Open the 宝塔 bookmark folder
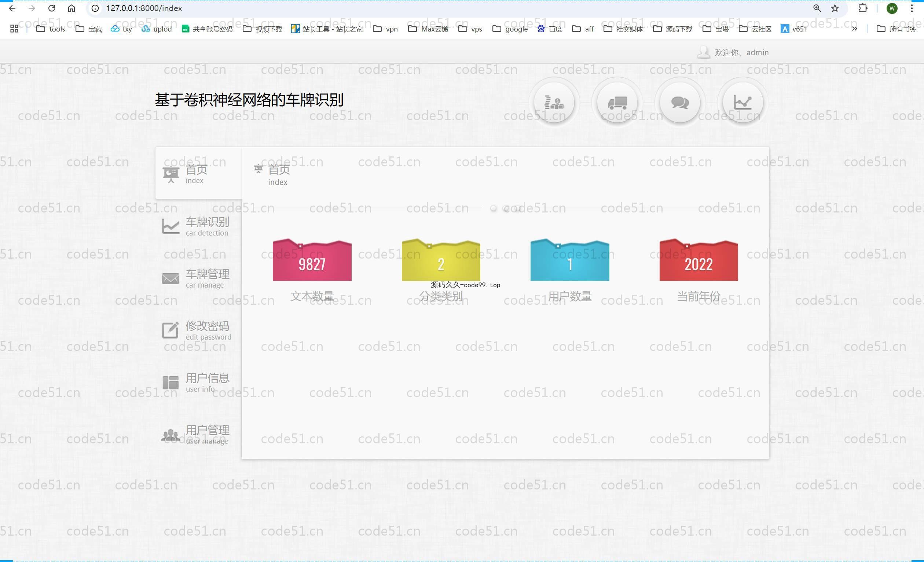The height and width of the screenshot is (562, 924). [x=715, y=29]
